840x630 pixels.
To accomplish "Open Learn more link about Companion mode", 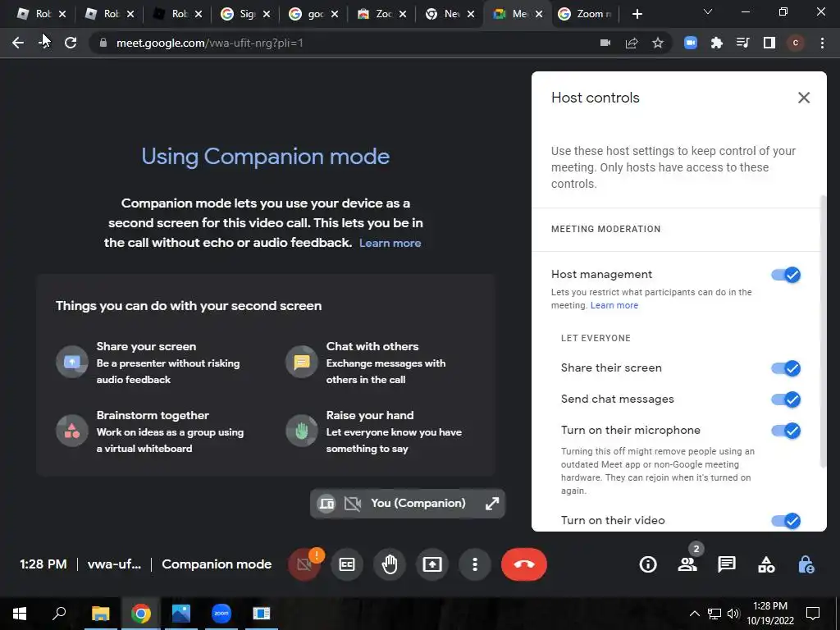I will coord(390,243).
